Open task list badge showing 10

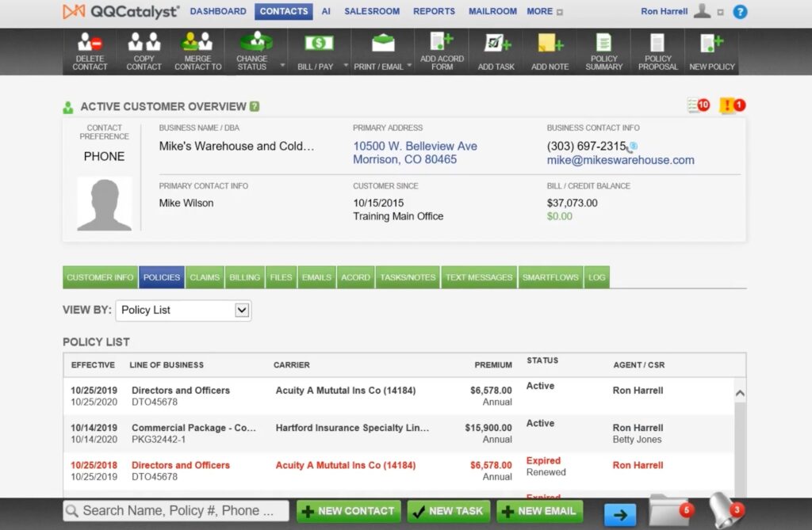[698, 105]
